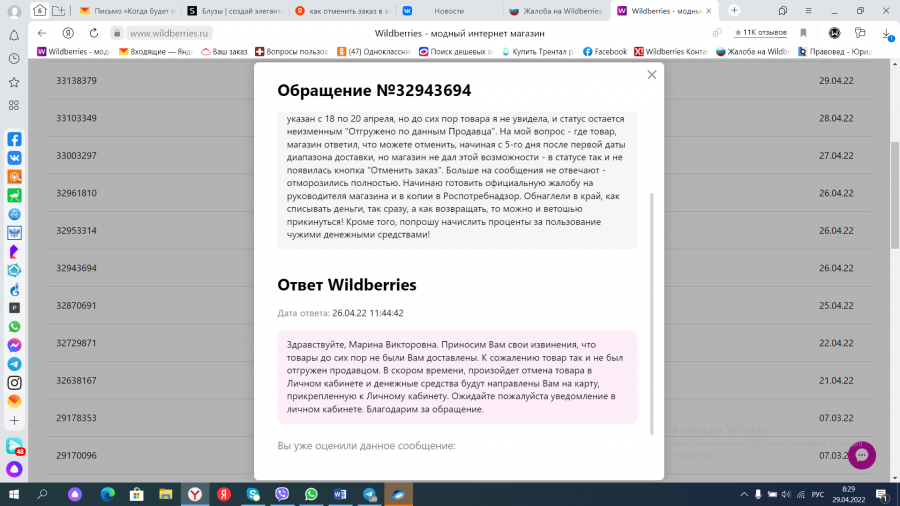
Task: Open Messenger in the browser sidebar
Action: 14,345
